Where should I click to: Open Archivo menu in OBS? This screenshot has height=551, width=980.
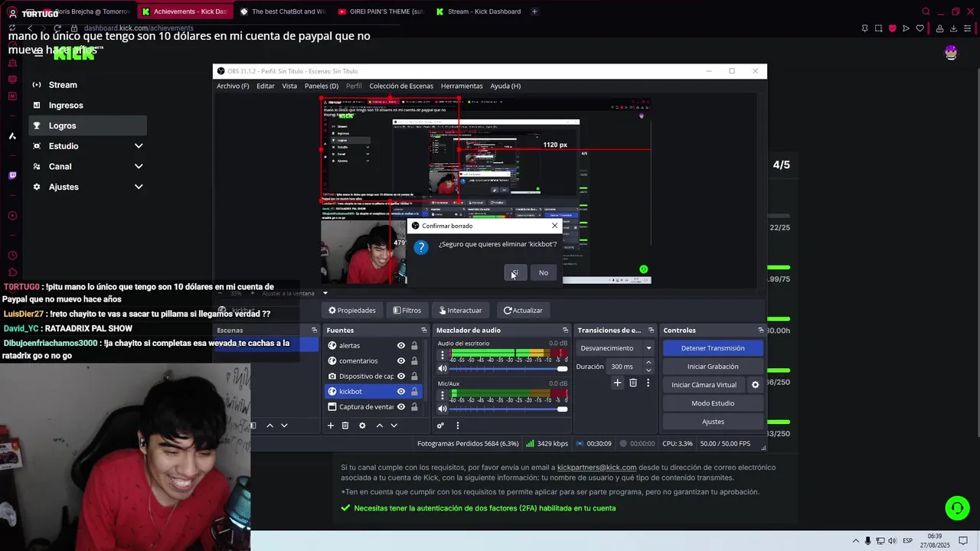[x=233, y=86]
